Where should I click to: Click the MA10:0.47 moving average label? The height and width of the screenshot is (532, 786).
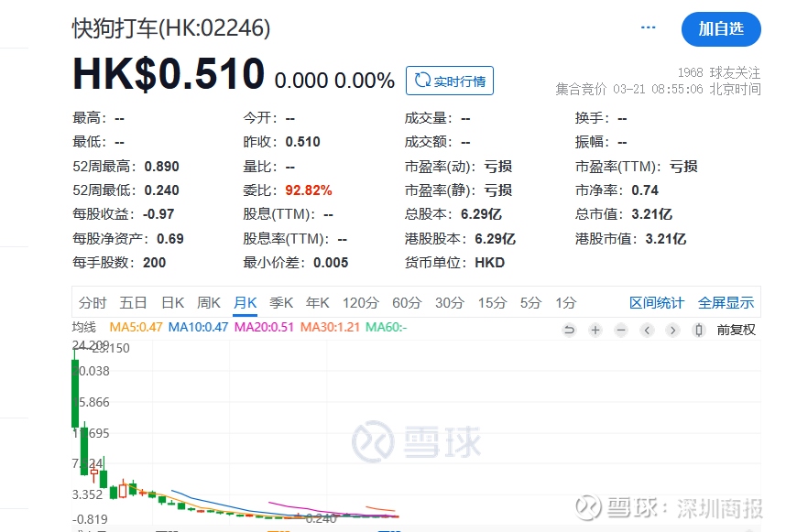tap(198, 327)
